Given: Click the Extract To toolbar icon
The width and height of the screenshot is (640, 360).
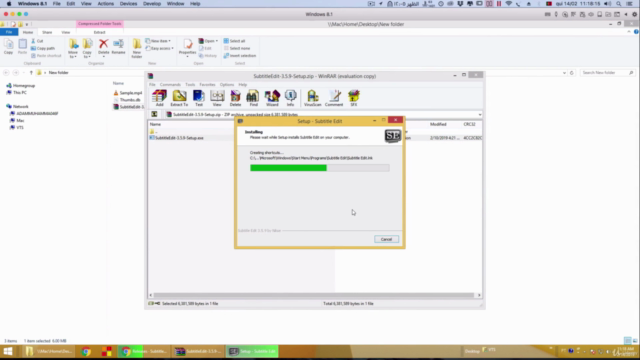Looking at the screenshot, I should 179,98.
